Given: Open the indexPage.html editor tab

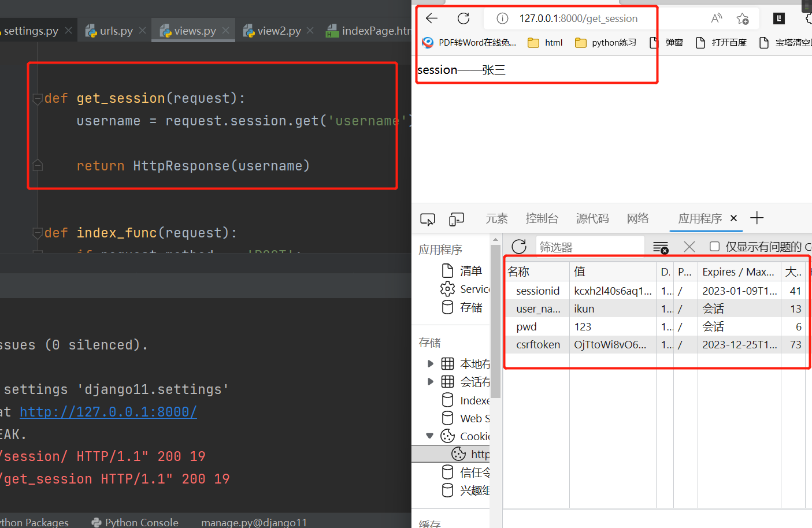Looking at the screenshot, I should pos(368,31).
